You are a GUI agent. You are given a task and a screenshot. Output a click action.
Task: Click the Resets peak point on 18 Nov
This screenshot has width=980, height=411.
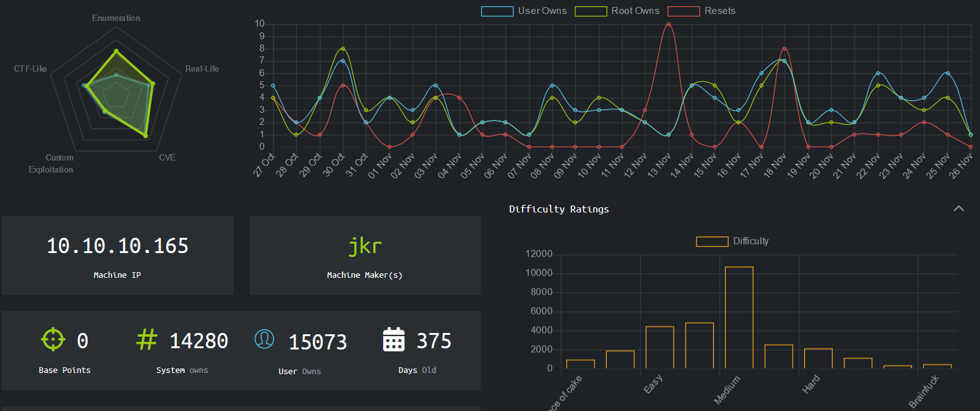point(785,49)
